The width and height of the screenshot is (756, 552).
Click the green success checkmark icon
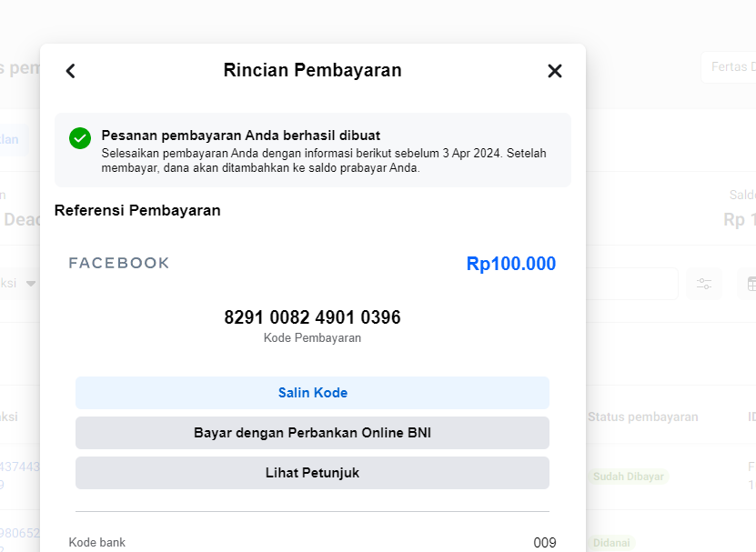point(80,138)
